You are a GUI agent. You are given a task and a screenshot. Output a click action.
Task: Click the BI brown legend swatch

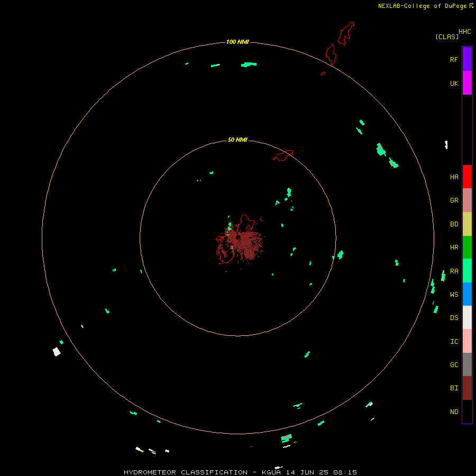467,388
